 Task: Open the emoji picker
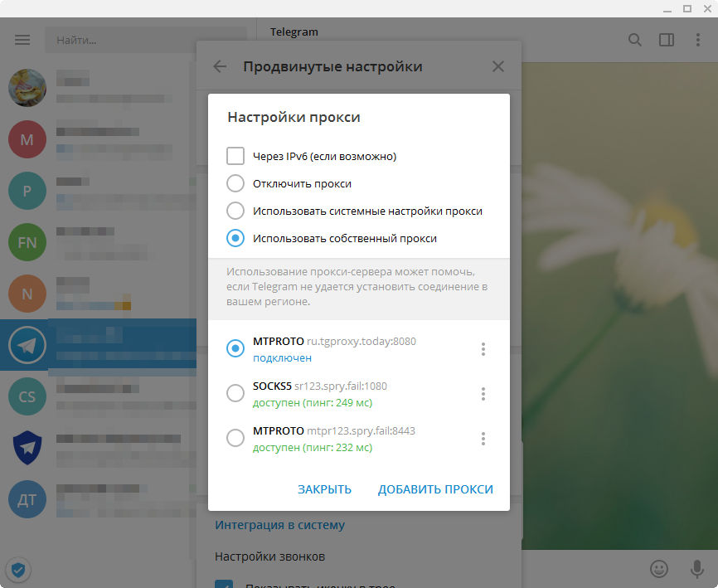659,569
